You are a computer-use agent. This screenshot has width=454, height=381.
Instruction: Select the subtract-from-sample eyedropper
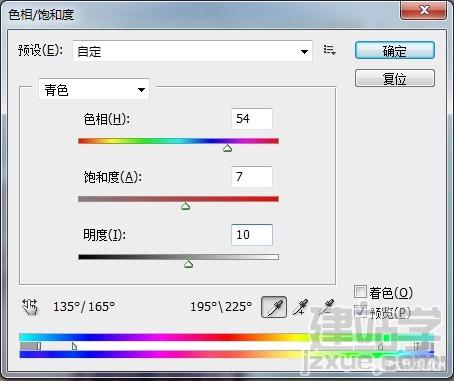pos(327,307)
